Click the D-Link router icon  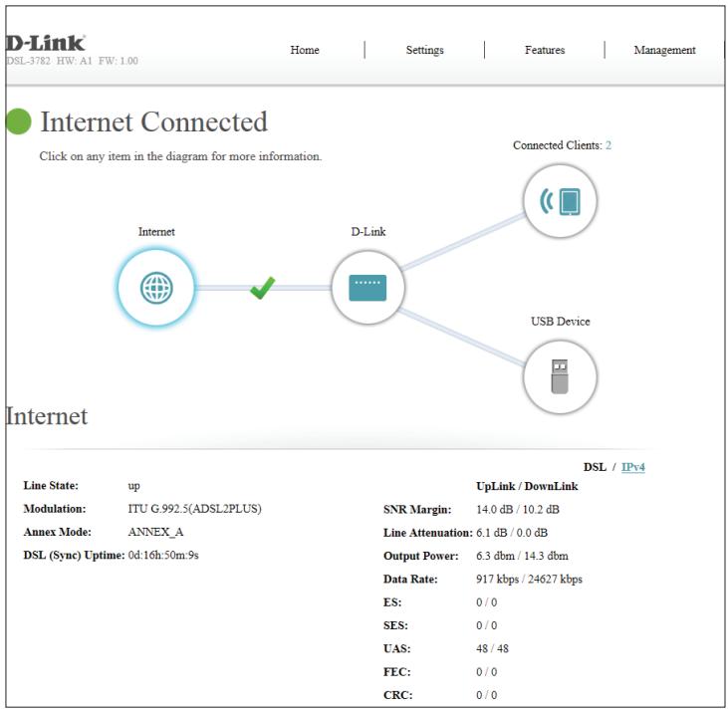click(367, 288)
